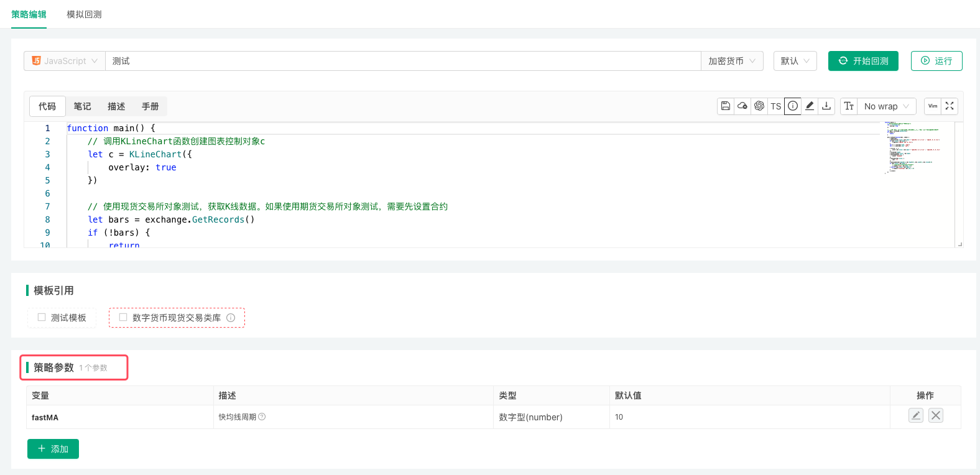The width and height of the screenshot is (980, 475).
Task: Open the ChatGPT assistant icon
Action: [759, 106]
